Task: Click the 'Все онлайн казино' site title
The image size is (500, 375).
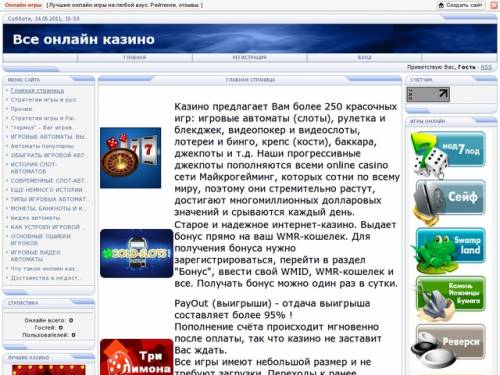Action: pyautogui.click(x=84, y=39)
